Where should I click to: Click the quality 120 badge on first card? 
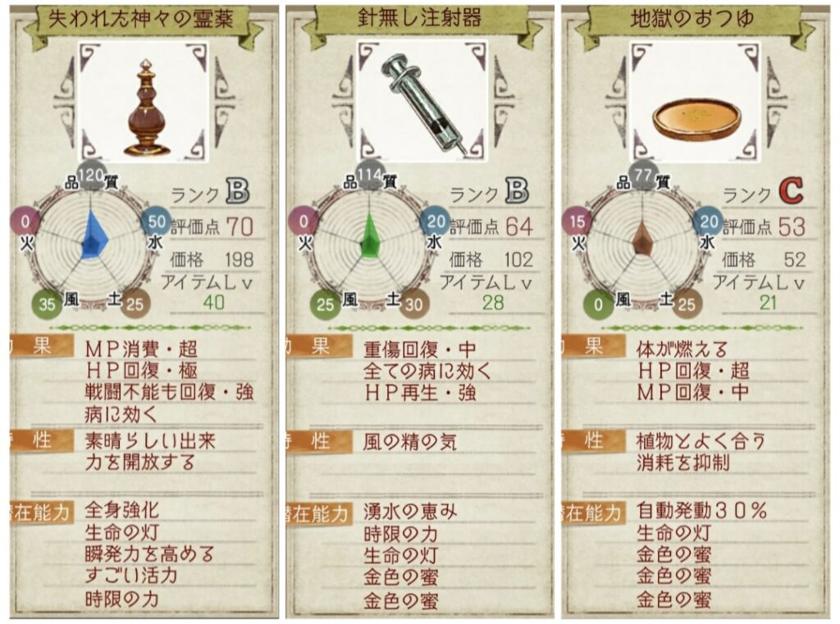pos(90,174)
